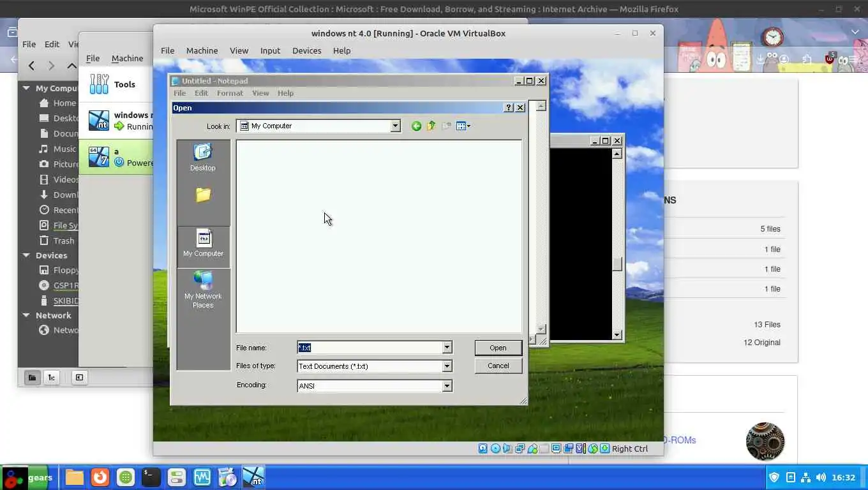The width and height of the screenshot is (868, 490).
Task: Show tree view button in file manager footer
Action: click(x=52, y=377)
